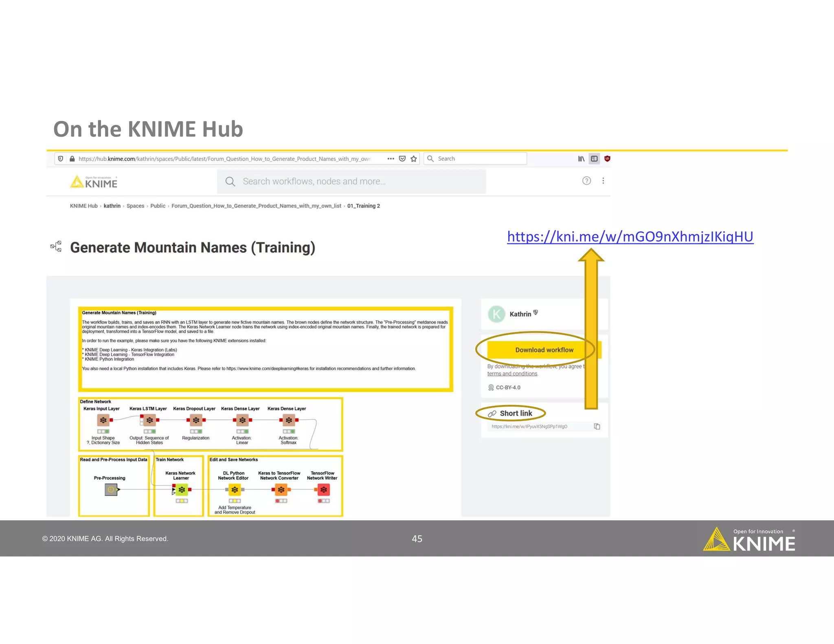Click the Keras Dense Layer Linear node
Viewport: 834px width, 644px height.
pyautogui.click(x=242, y=420)
